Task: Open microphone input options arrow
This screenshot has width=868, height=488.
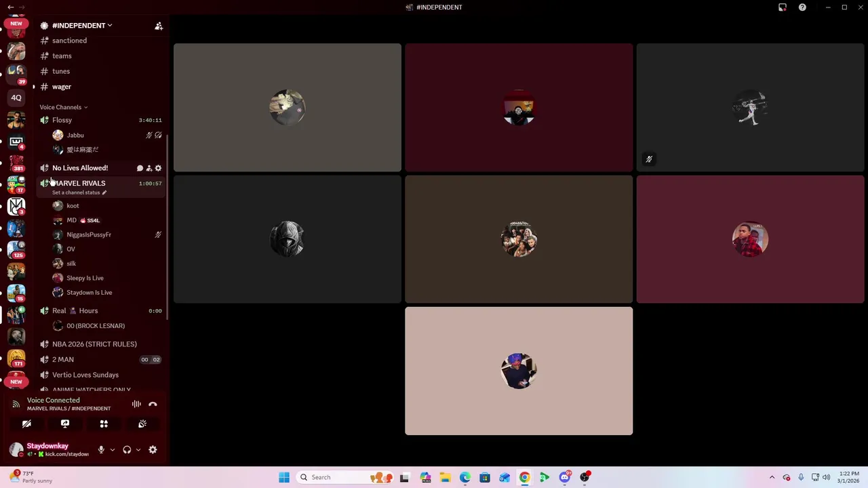Action: point(113,449)
